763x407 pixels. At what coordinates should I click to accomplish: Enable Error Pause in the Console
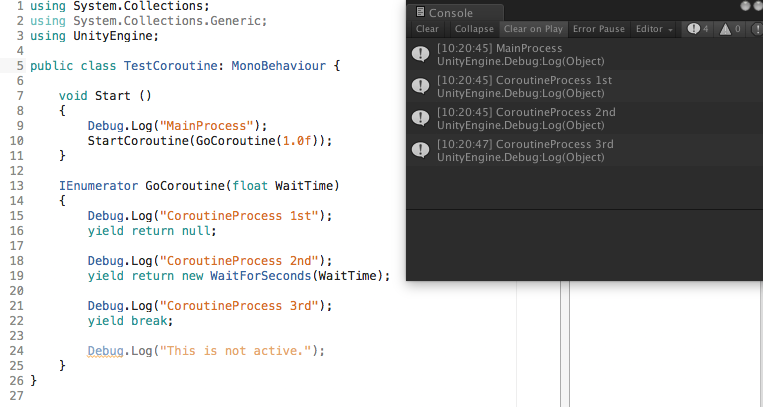pyautogui.click(x=599, y=29)
